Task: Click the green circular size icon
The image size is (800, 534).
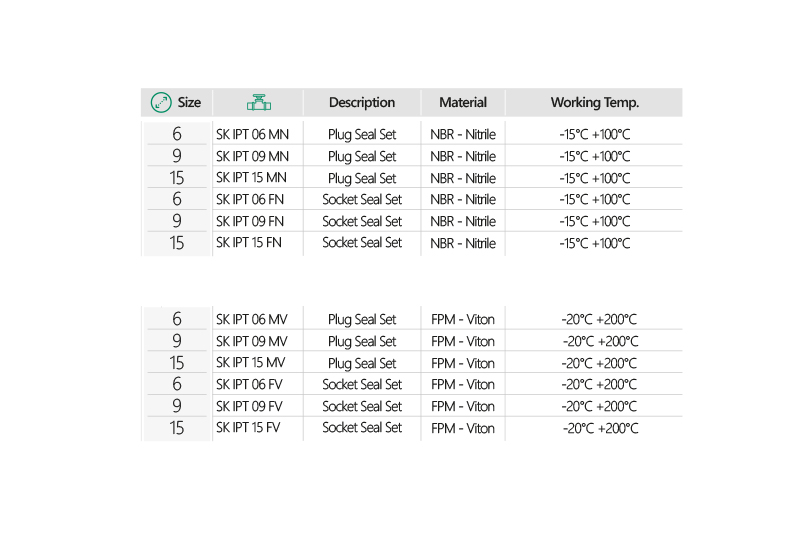Action: click(161, 102)
